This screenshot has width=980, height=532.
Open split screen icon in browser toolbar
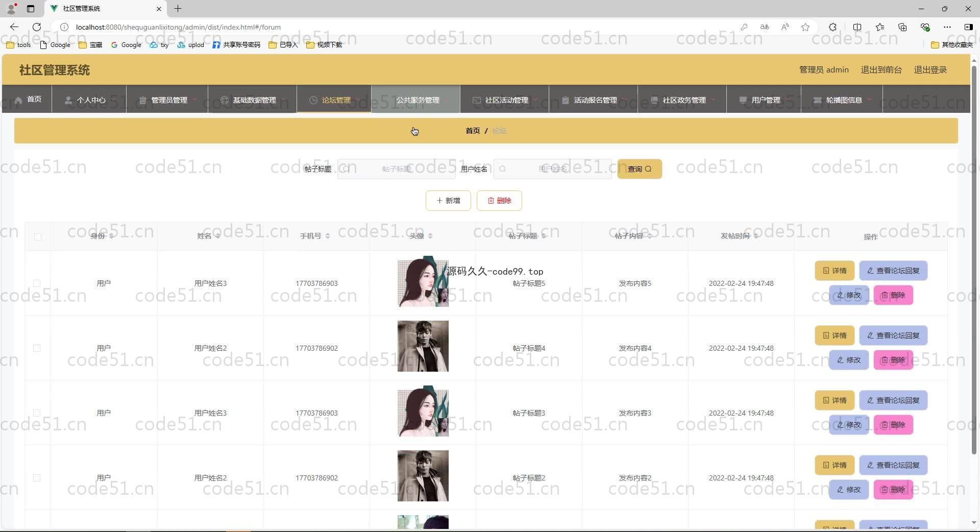pos(857,27)
